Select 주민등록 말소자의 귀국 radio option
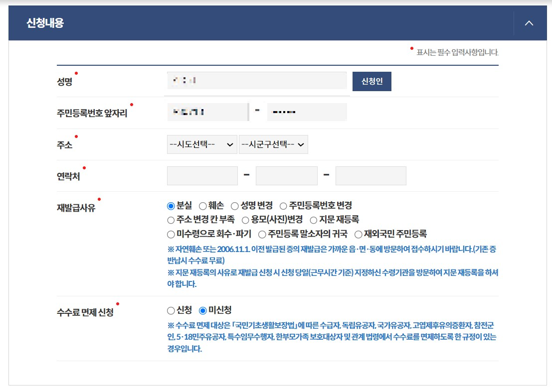Screen dimensions: 552x392 (262, 235)
